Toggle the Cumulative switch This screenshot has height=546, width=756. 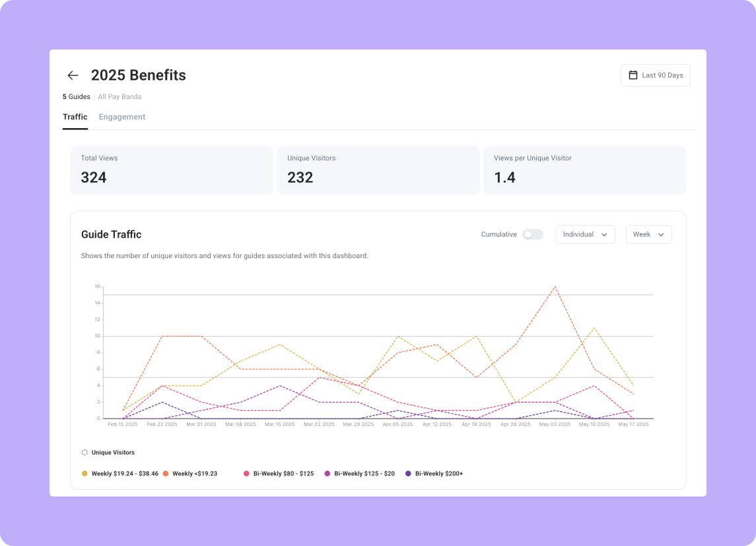(532, 234)
